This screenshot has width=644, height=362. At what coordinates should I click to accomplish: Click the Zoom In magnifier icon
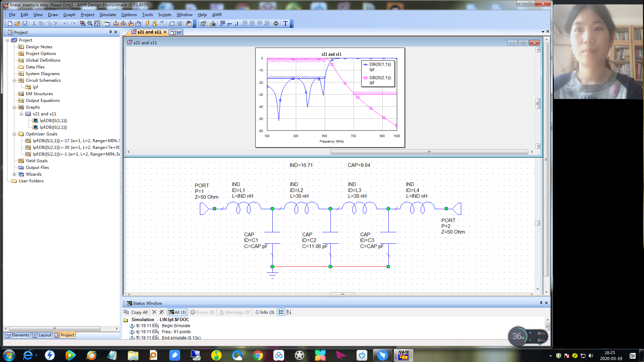[83, 23]
